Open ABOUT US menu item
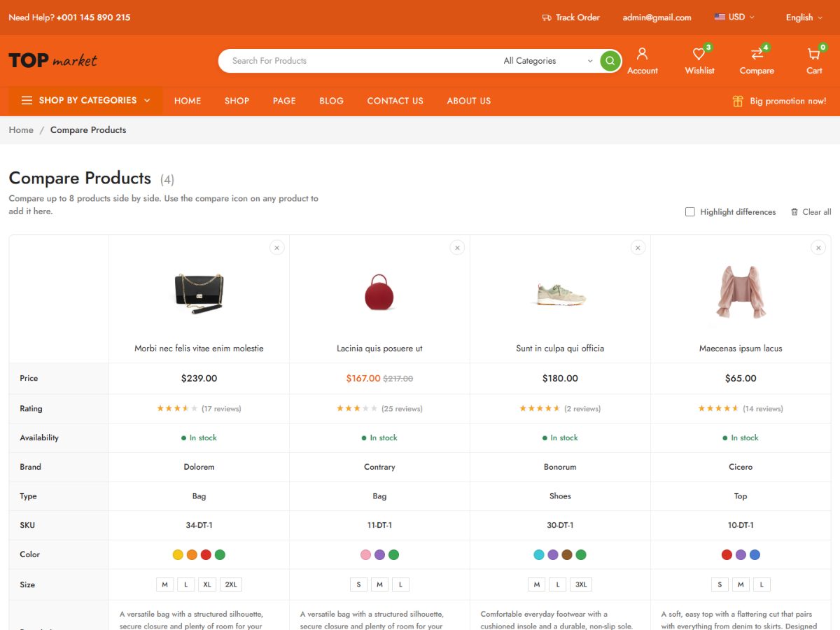This screenshot has height=630, width=840. (x=469, y=101)
